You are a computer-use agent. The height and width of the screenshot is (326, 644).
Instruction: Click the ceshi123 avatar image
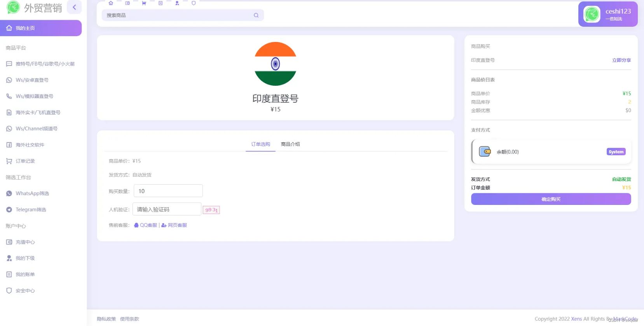click(592, 14)
